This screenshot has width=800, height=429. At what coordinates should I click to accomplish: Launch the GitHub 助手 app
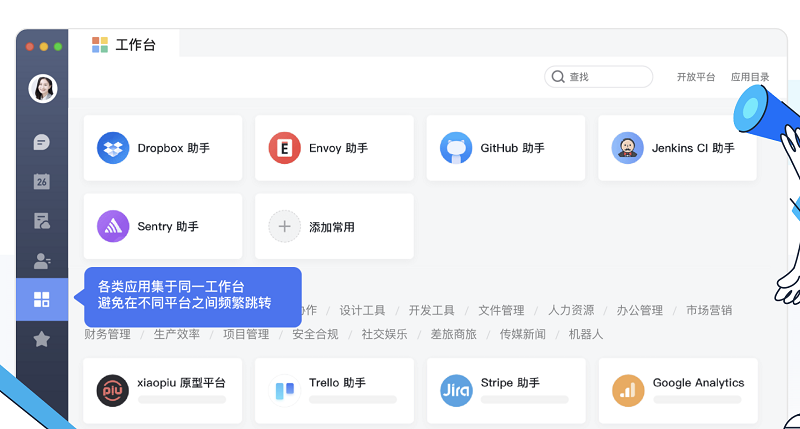506,148
